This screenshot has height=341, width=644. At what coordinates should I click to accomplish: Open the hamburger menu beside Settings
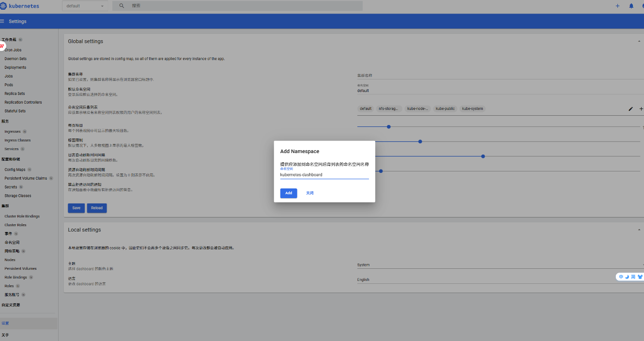pyautogui.click(x=2, y=21)
